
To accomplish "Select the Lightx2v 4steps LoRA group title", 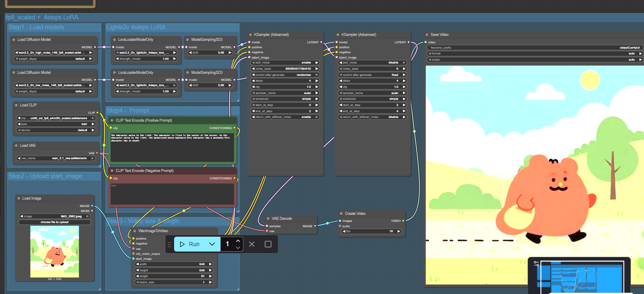I will tap(136, 27).
